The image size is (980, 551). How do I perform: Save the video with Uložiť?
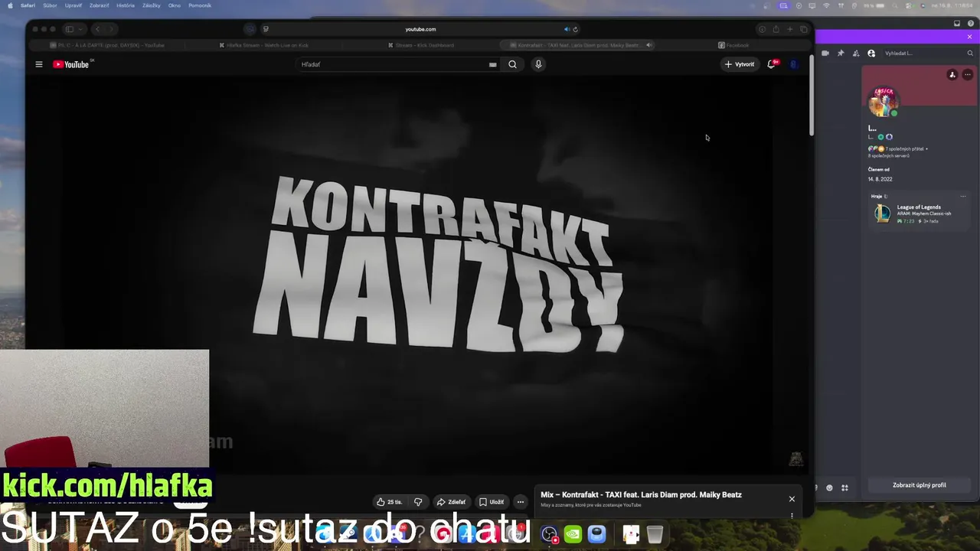[492, 502]
